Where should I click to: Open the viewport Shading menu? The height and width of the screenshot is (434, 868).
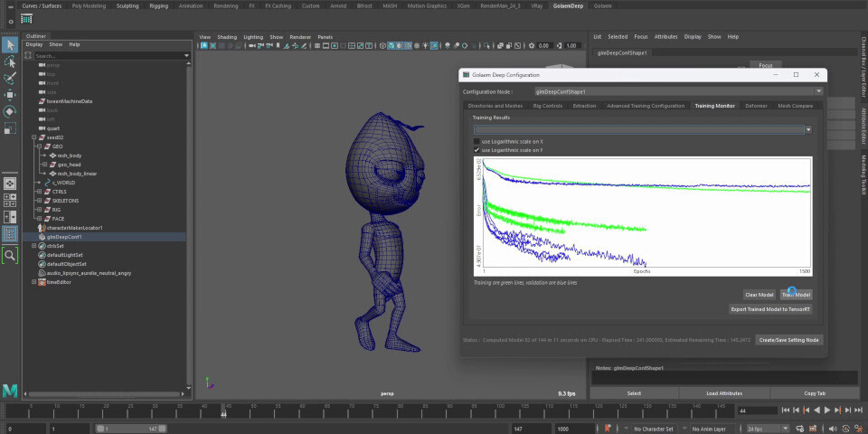tap(226, 37)
